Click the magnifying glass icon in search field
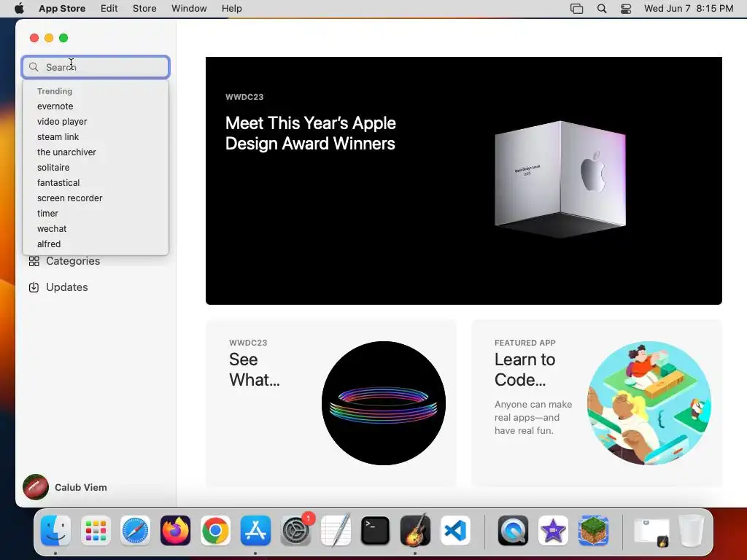This screenshot has width=747, height=560. tap(34, 67)
